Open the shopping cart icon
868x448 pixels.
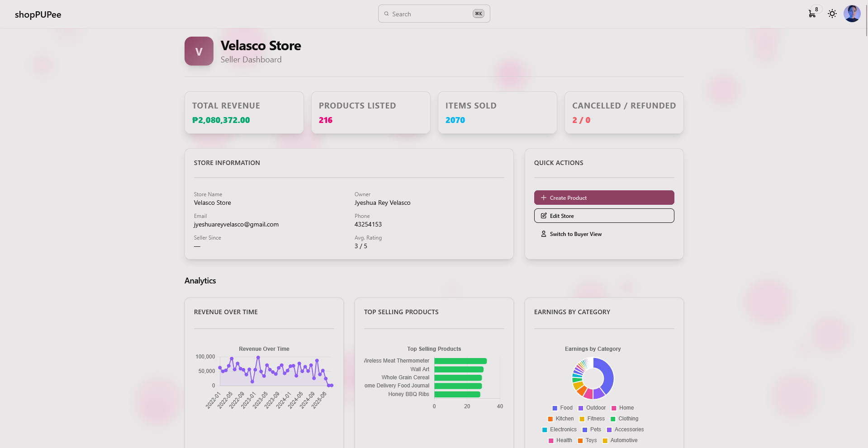click(x=812, y=14)
